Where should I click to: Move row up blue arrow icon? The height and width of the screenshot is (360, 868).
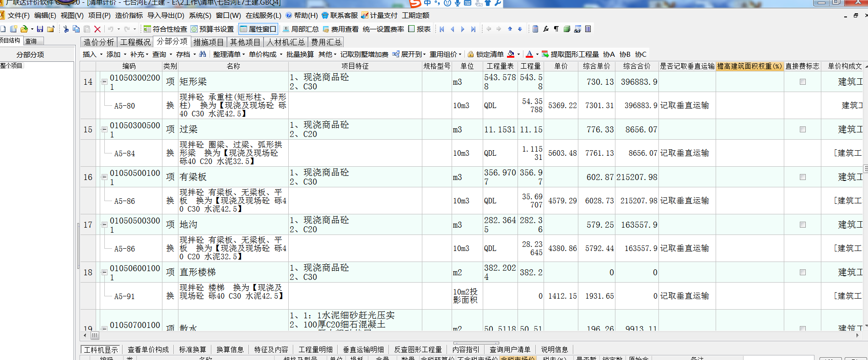point(510,29)
